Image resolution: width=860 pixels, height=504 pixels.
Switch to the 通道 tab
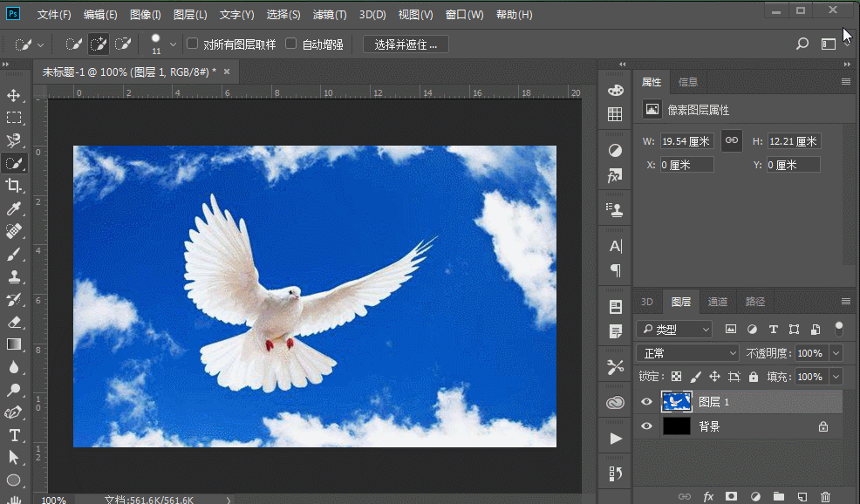click(717, 302)
